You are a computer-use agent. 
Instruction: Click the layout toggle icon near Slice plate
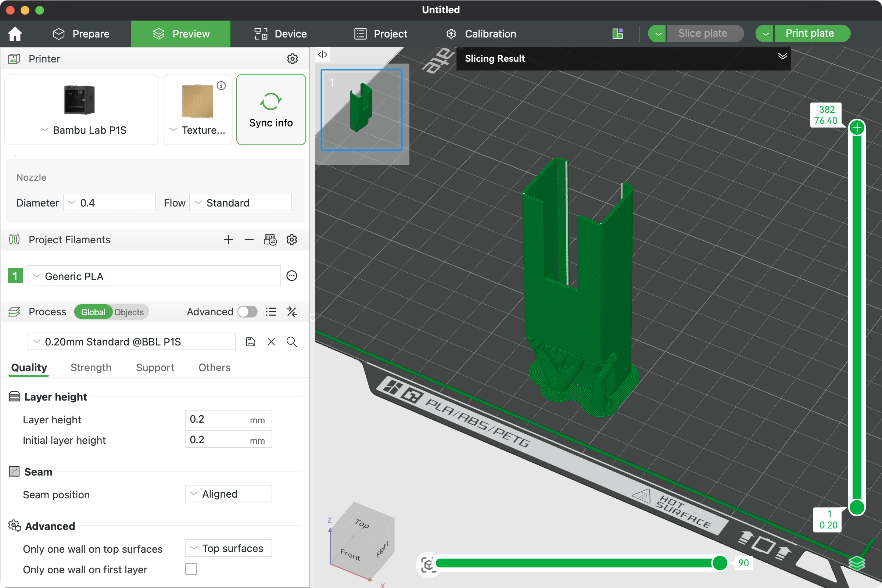(x=618, y=34)
